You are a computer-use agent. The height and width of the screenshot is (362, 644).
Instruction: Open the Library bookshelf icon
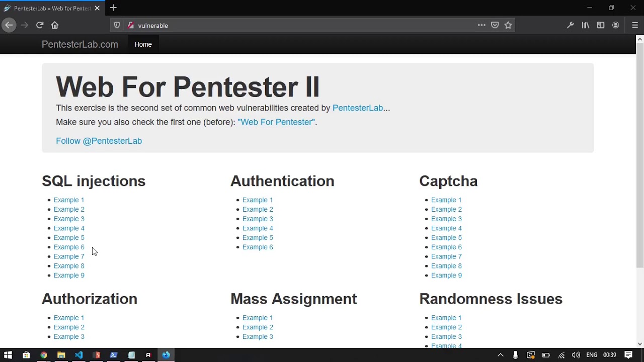tap(586, 25)
